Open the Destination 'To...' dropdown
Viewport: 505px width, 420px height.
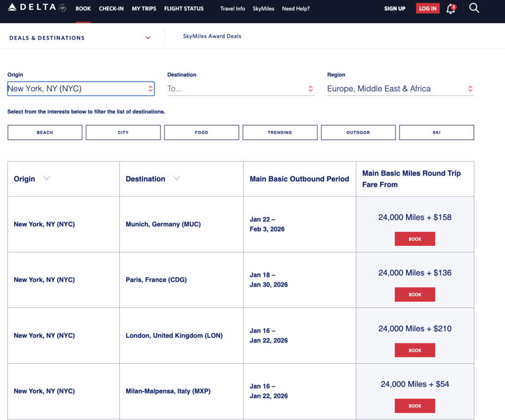(x=241, y=89)
